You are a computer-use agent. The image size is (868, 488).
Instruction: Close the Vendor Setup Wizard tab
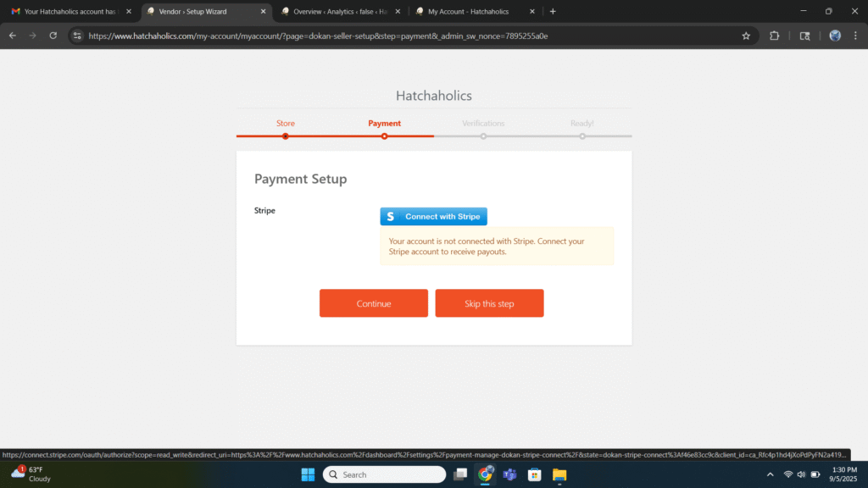point(263,11)
